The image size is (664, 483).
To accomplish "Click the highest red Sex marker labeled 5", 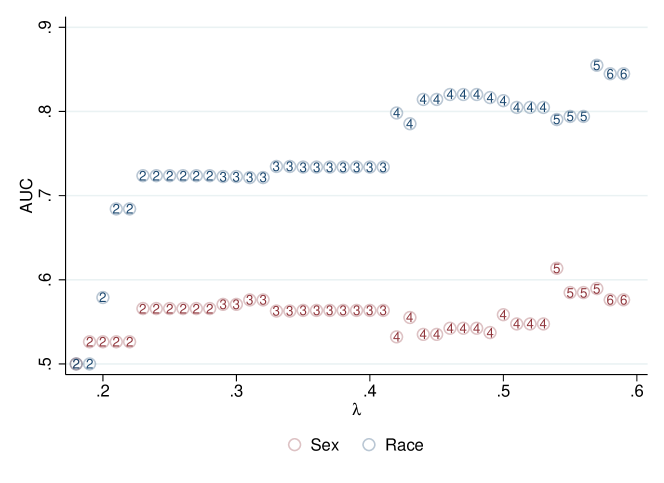I will pos(557,268).
